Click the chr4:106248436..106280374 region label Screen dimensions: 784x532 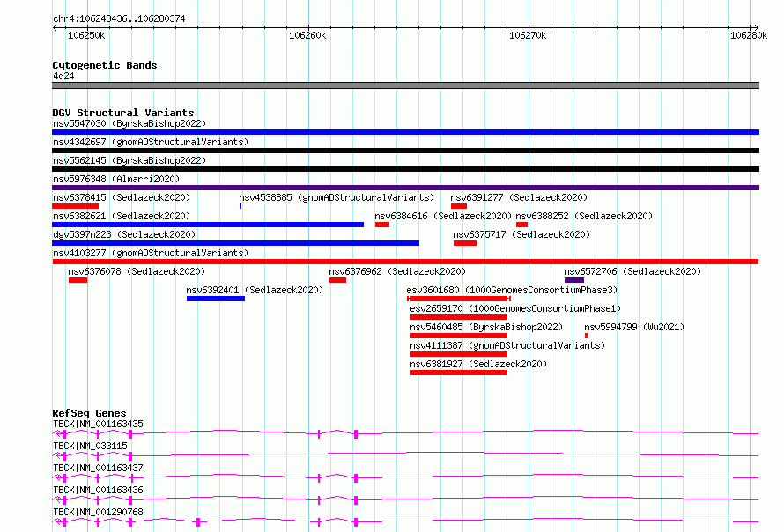[119, 19]
